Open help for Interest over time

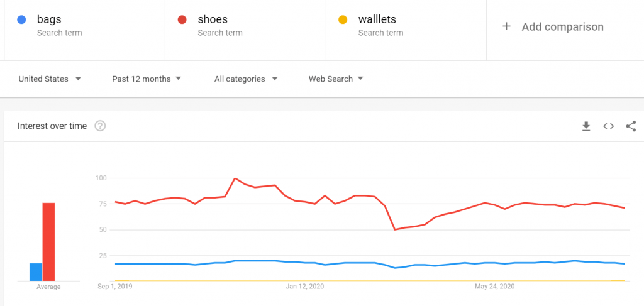[100, 126]
